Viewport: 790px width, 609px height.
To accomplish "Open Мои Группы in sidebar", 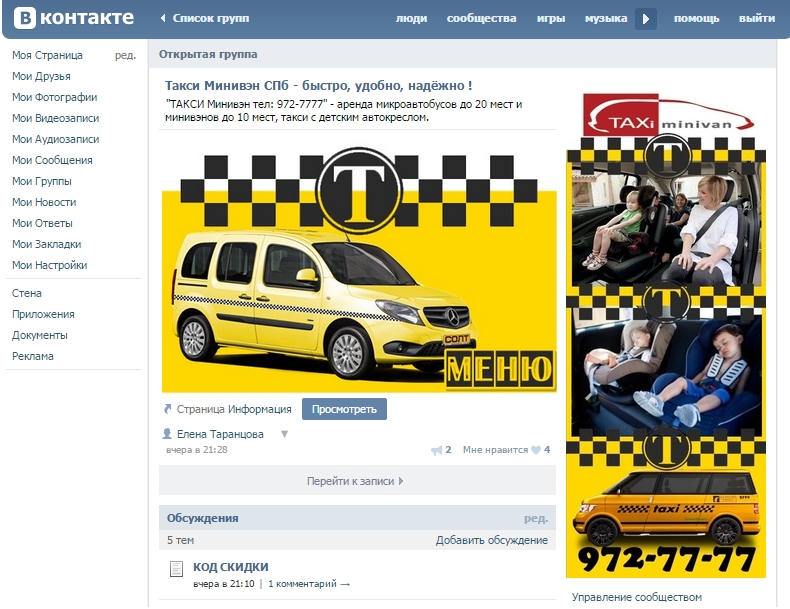I will click(42, 181).
